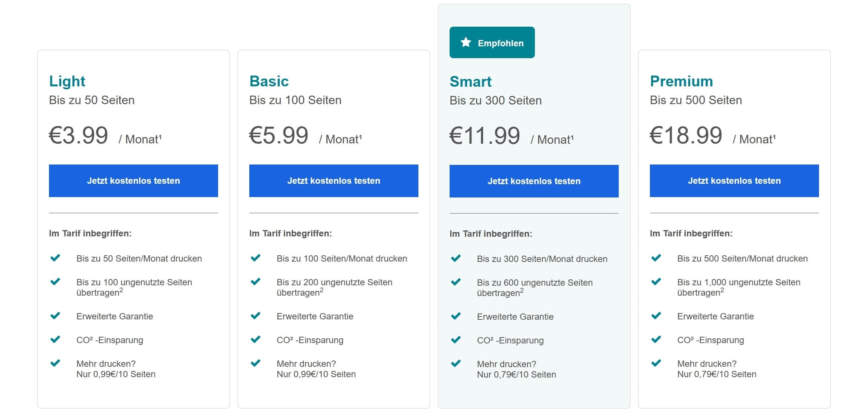Viewport: 868px width, 412px height.
Task: Start free trial for the Basic plan
Action: 334,181
